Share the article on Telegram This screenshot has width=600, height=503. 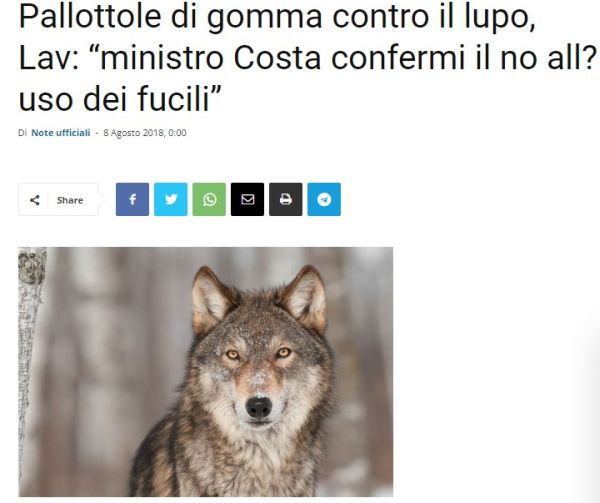coord(324,199)
